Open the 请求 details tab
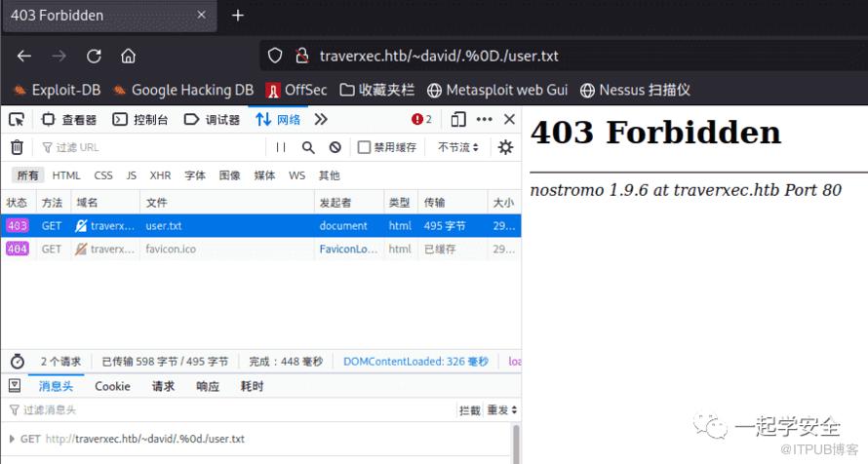 (163, 387)
